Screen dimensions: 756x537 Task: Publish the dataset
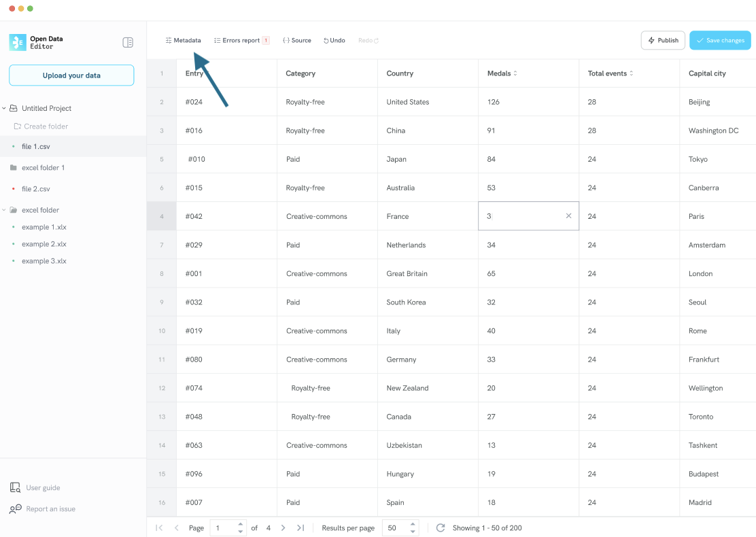[x=663, y=40]
